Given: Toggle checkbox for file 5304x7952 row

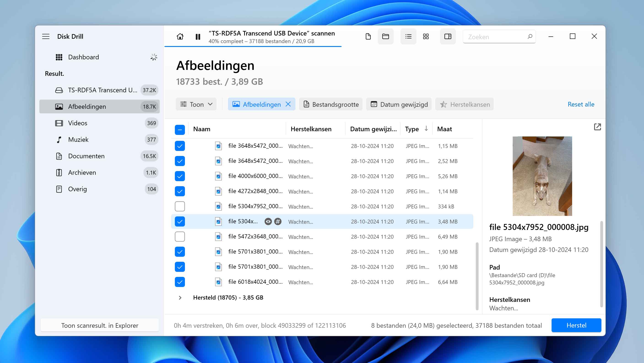Looking at the screenshot, I should click(180, 221).
